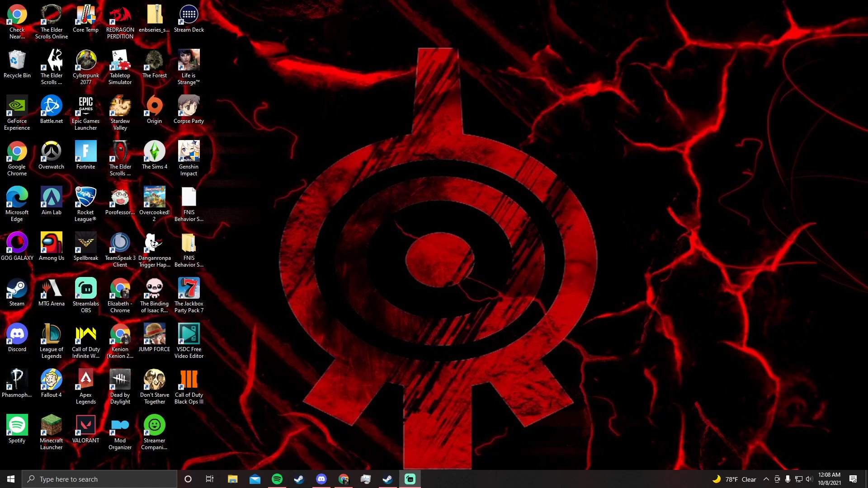Launch Overcooked! 2 shortcut
Image resolution: width=868 pixels, height=488 pixels.
click(x=155, y=204)
